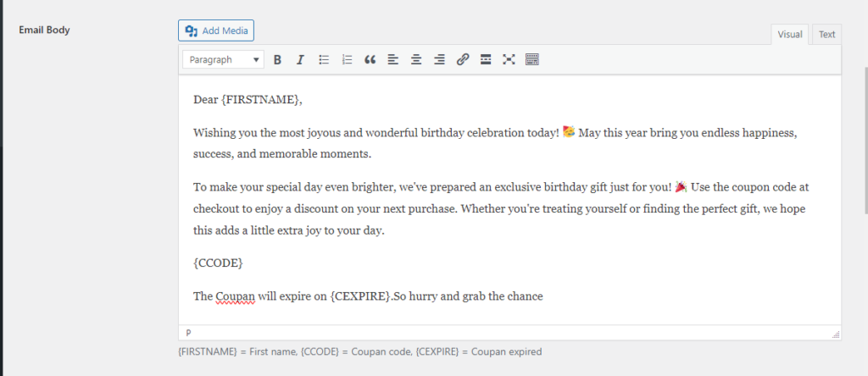Click the 'Wishing you the most joyous' paragraph

coord(495,143)
